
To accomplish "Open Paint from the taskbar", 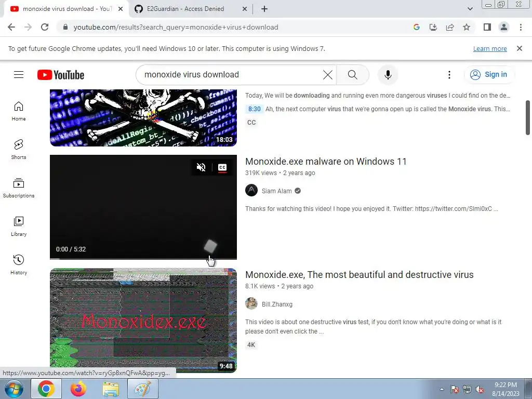I will click(x=143, y=389).
